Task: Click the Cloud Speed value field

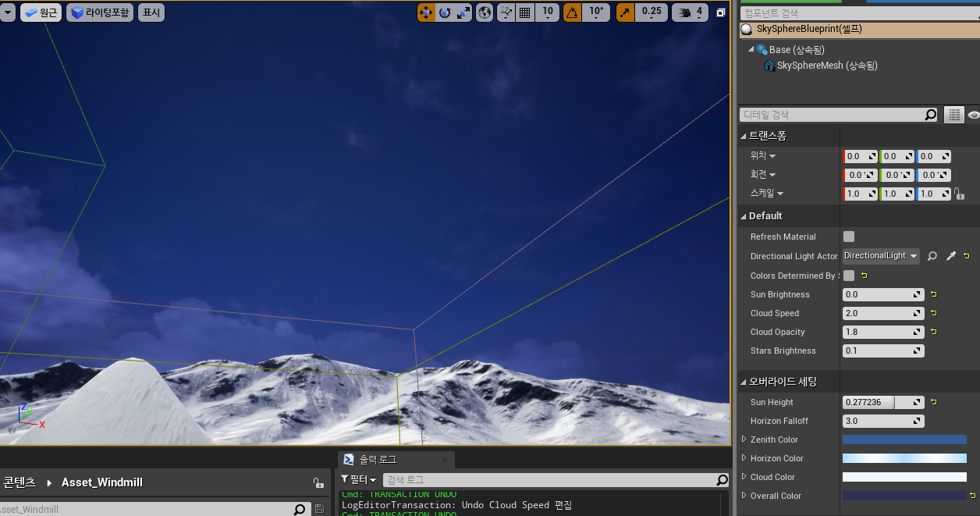Action: [883, 313]
